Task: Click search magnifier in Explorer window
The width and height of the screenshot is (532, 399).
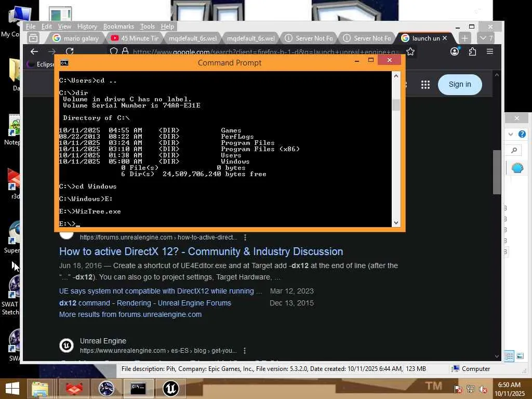Action: (514, 150)
